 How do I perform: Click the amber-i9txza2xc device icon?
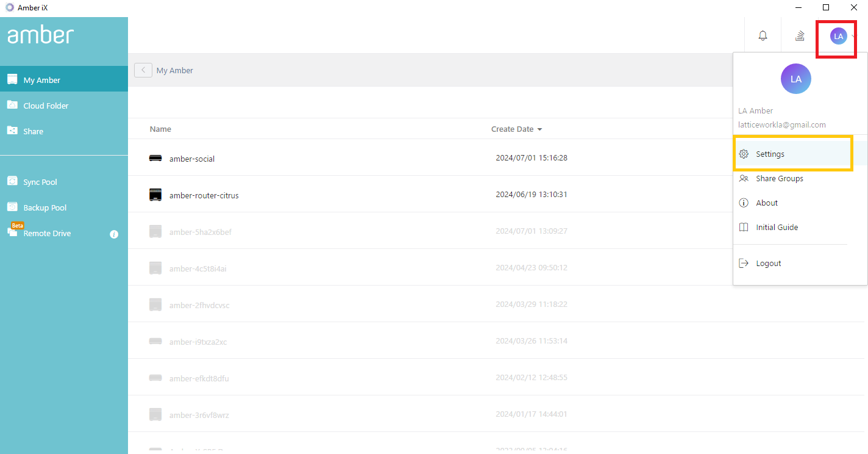(x=155, y=341)
